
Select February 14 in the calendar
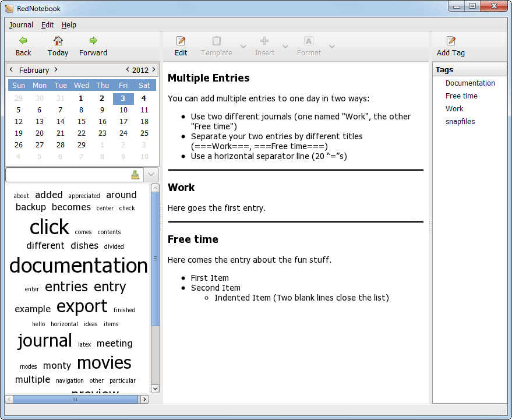click(61, 122)
